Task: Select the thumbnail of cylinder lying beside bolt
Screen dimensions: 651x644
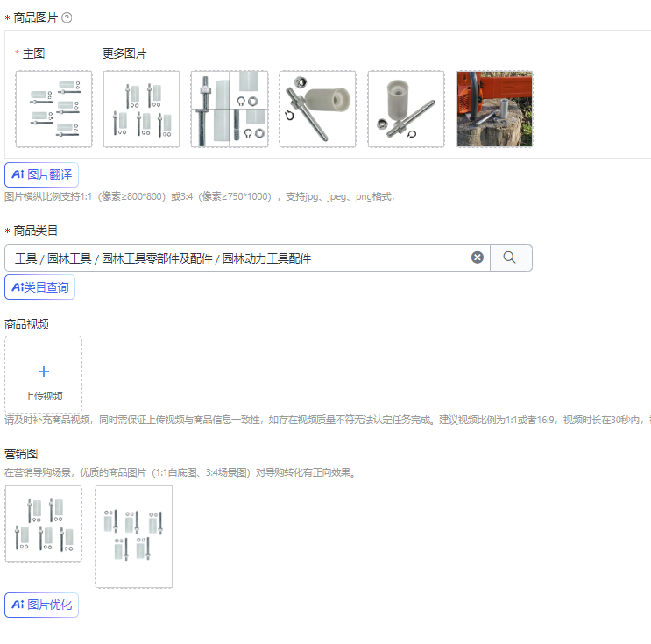Action: click(317, 110)
